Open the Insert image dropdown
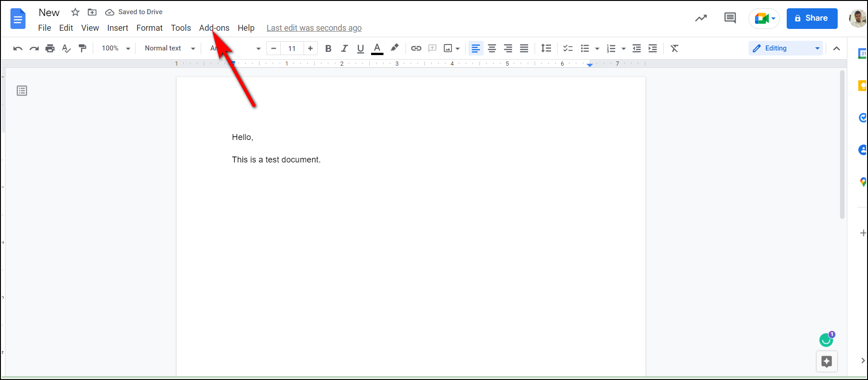 [x=451, y=48]
